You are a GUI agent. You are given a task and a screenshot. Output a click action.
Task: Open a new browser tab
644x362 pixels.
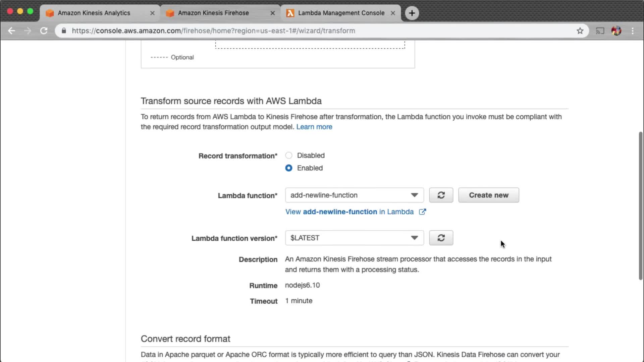tap(412, 13)
